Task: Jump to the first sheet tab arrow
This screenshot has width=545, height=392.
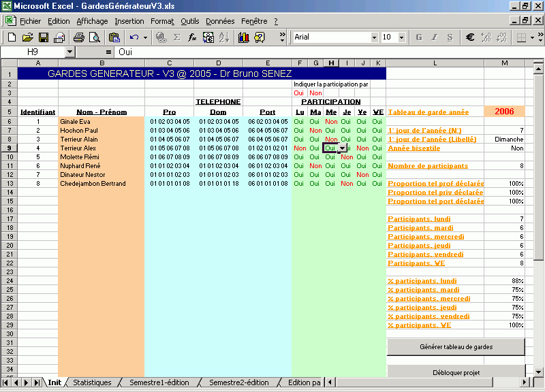Action: [5, 382]
